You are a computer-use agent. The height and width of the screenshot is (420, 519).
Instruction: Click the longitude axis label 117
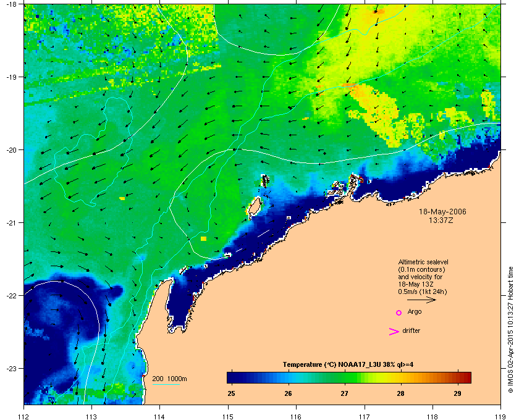pyautogui.click(x=365, y=417)
